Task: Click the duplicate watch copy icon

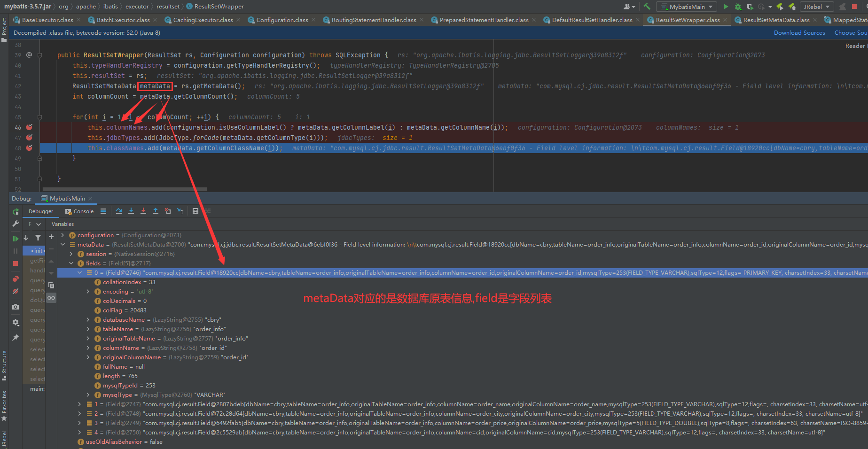Action: (x=51, y=285)
